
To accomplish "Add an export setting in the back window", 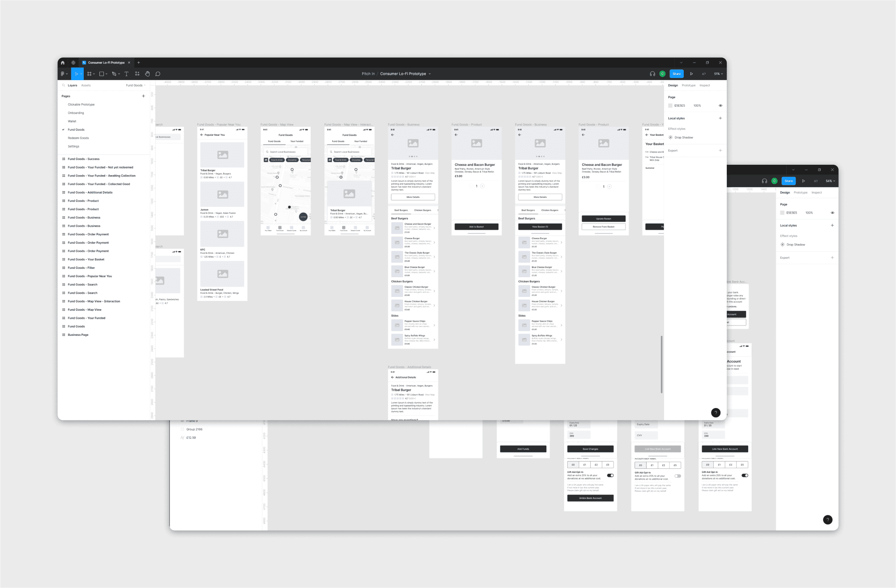I will (x=832, y=258).
